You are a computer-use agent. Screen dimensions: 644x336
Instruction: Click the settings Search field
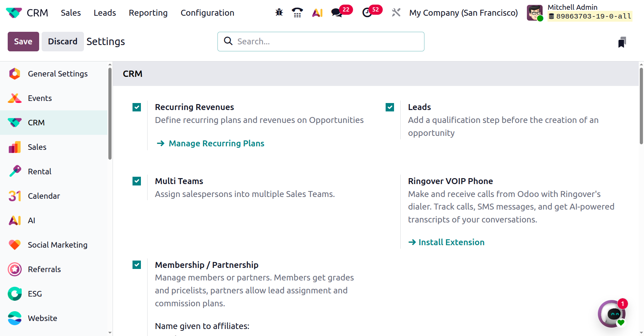[325, 42]
